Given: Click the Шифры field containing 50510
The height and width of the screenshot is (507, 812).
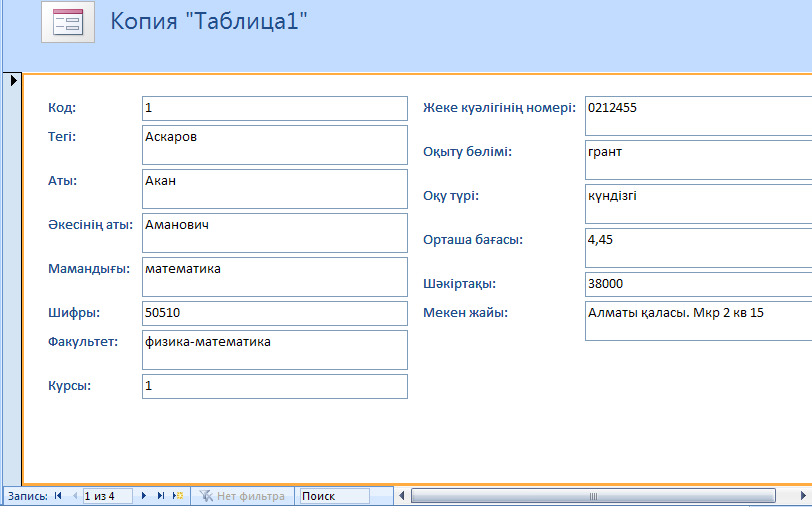Looking at the screenshot, I should click(274, 313).
